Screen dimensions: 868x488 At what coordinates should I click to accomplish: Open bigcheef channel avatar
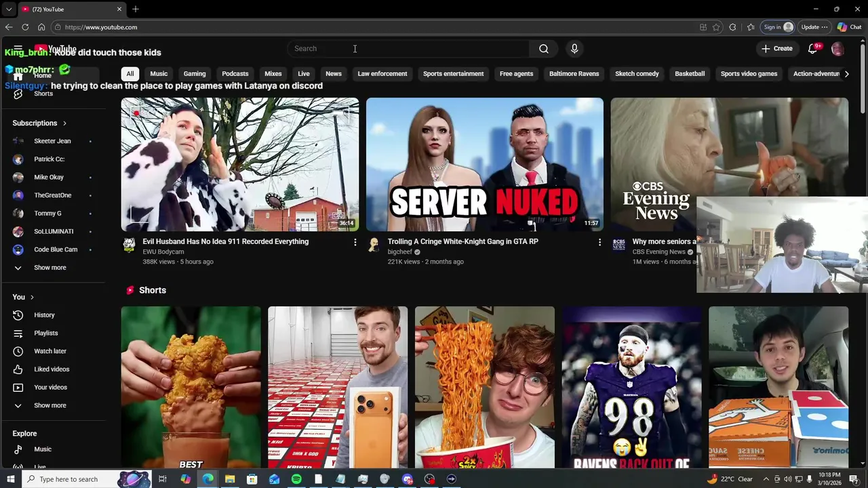pos(374,245)
